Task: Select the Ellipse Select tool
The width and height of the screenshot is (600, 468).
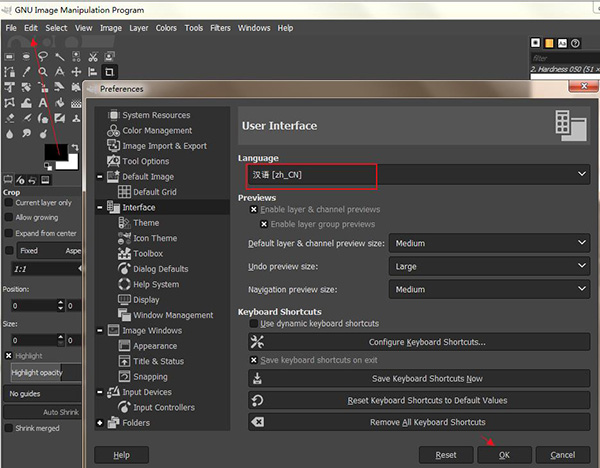Action: click(x=26, y=57)
